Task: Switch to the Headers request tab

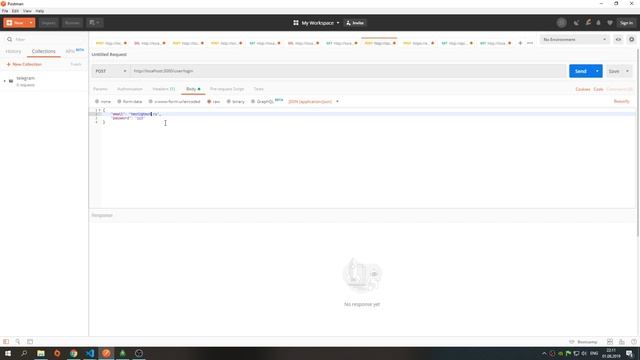Action: [x=164, y=89]
